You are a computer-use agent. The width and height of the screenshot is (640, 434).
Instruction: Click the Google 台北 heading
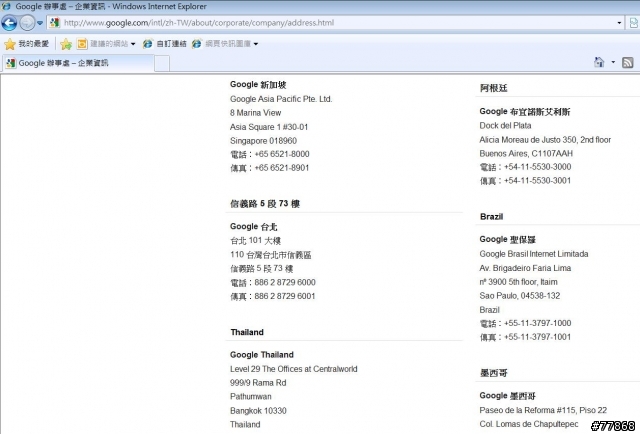[x=253, y=226]
